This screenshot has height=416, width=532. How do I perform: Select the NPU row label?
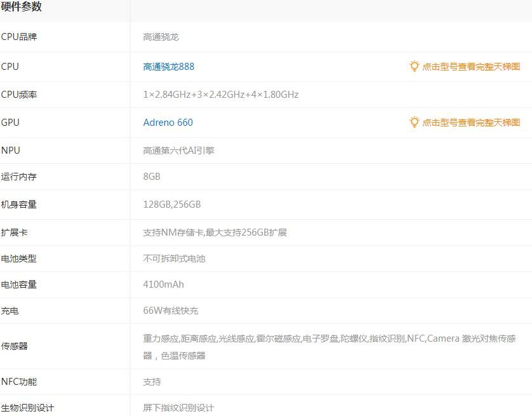click(x=11, y=151)
